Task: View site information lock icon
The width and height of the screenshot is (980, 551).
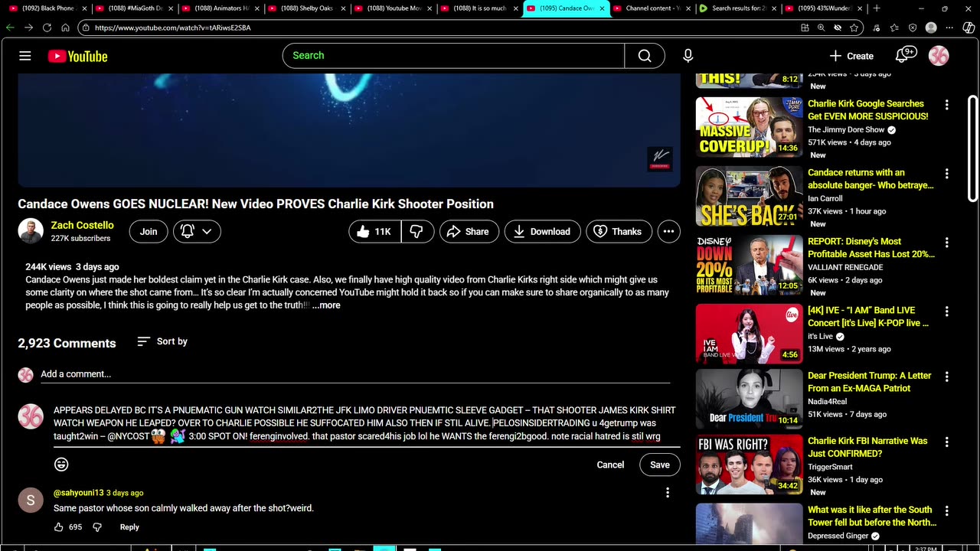Action: (85, 28)
